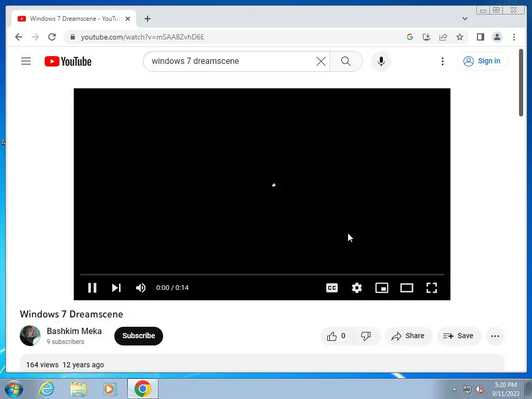
Task: Open muted volume tray icon
Action: pos(480,389)
